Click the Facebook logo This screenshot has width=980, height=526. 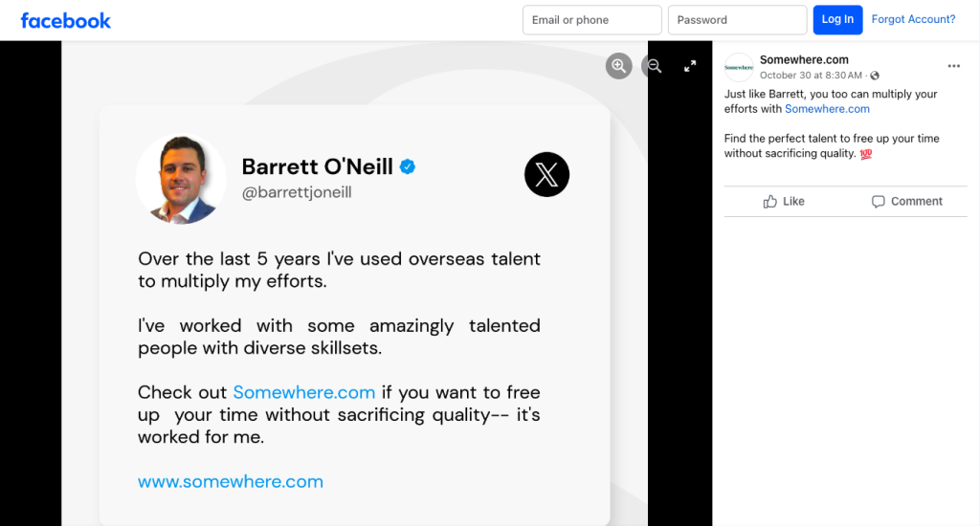coord(66,20)
